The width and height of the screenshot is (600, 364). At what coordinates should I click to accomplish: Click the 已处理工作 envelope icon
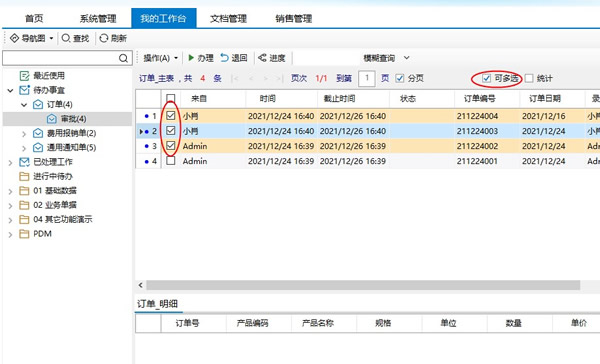pyautogui.click(x=24, y=162)
